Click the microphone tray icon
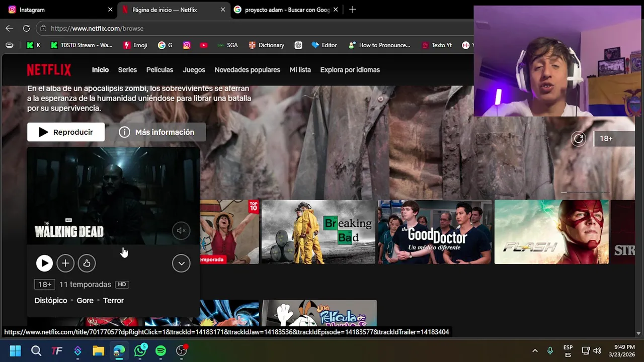 point(550,350)
